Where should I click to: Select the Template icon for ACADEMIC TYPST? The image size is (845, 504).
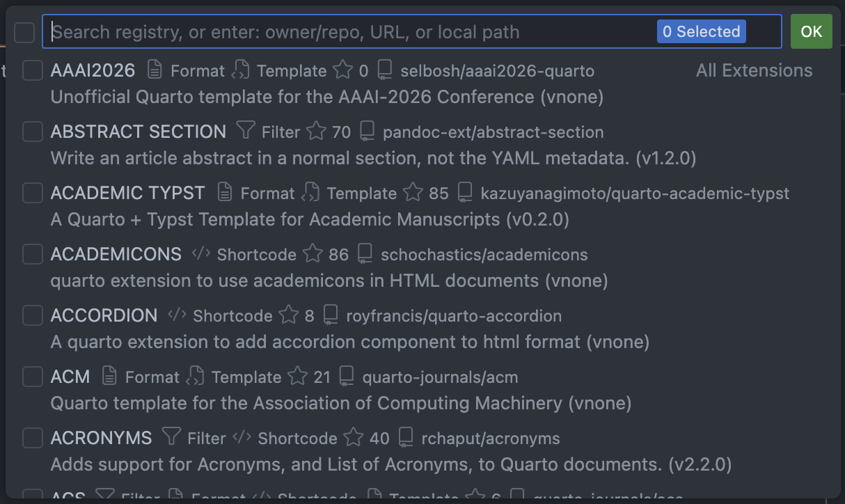pyautogui.click(x=310, y=192)
